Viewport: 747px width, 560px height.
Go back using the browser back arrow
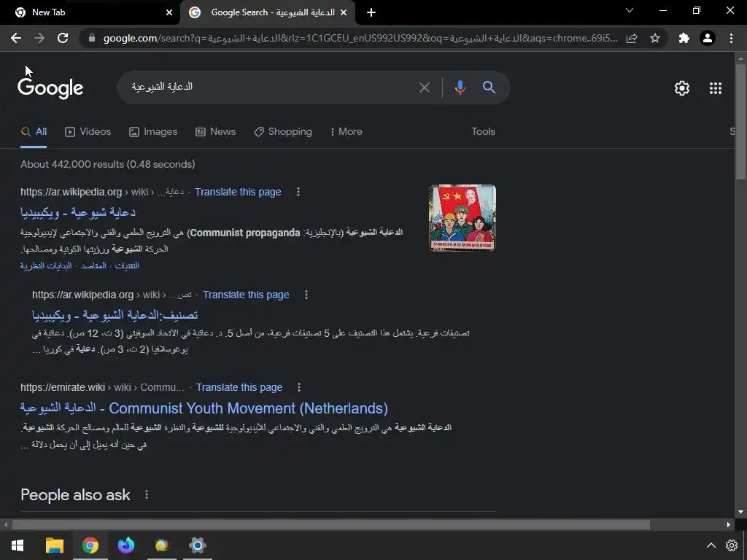pyautogui.click(x=16, y=38)
